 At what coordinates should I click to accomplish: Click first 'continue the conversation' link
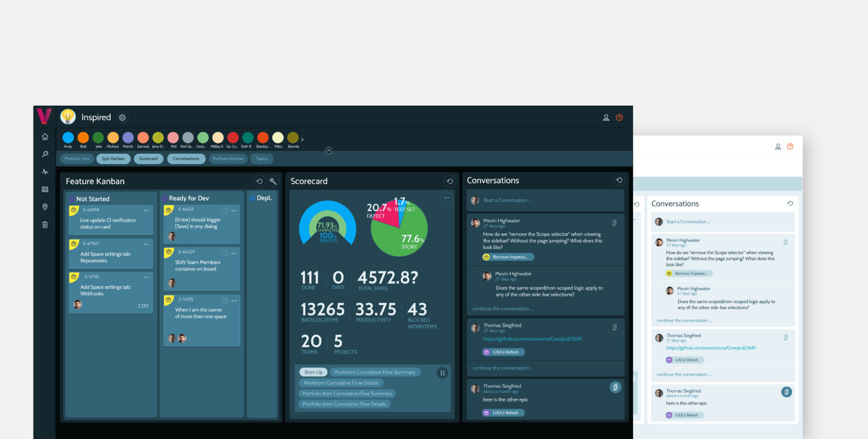tap(502, 309)
